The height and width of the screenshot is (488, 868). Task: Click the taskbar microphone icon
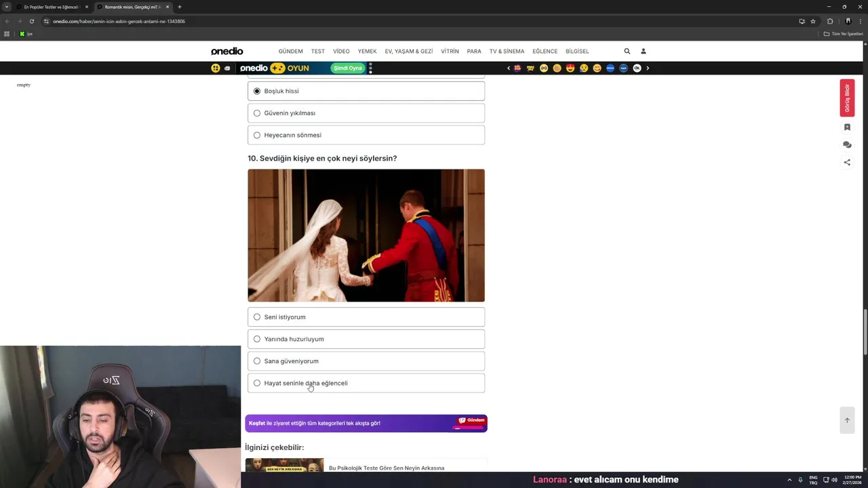coord(800,480)
